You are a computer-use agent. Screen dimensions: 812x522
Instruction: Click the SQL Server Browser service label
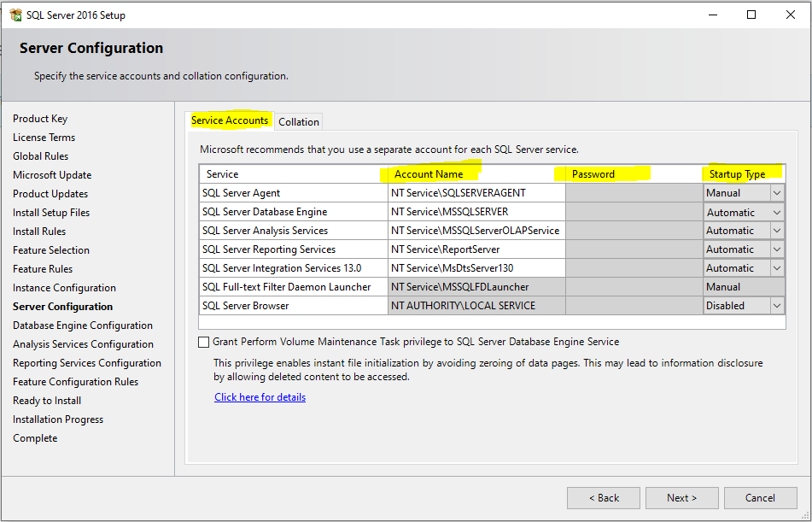pos(245,306)
